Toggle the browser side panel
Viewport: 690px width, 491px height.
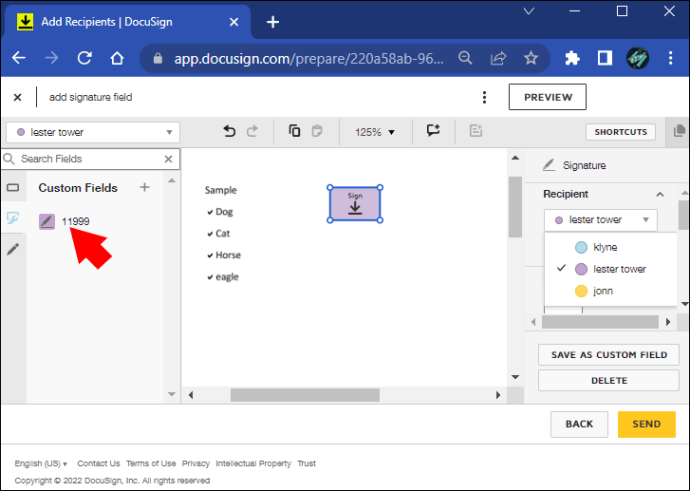[x=605, y=58]
